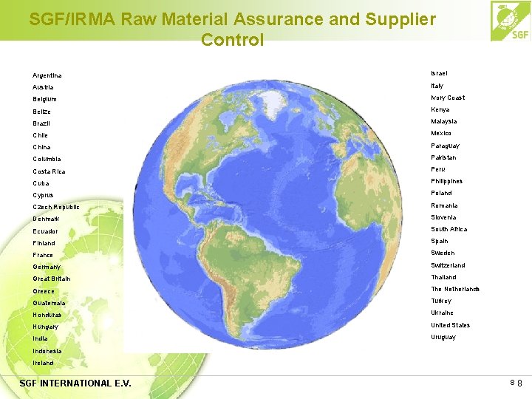Select 'Ecuador' in the country list
The width and height of the screenshot is (532, 399).
45,231
